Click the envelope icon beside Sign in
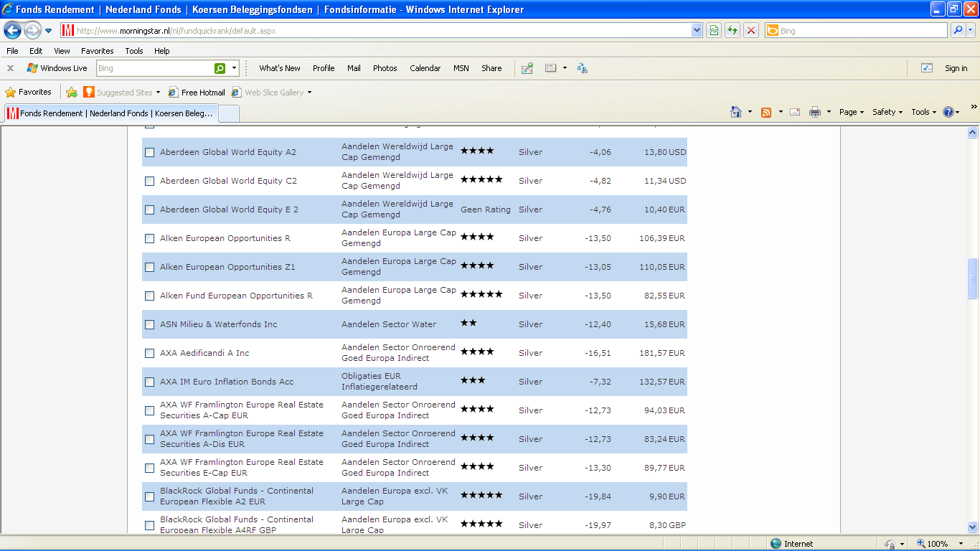This screenshot has height=551, width=980. 927,68
